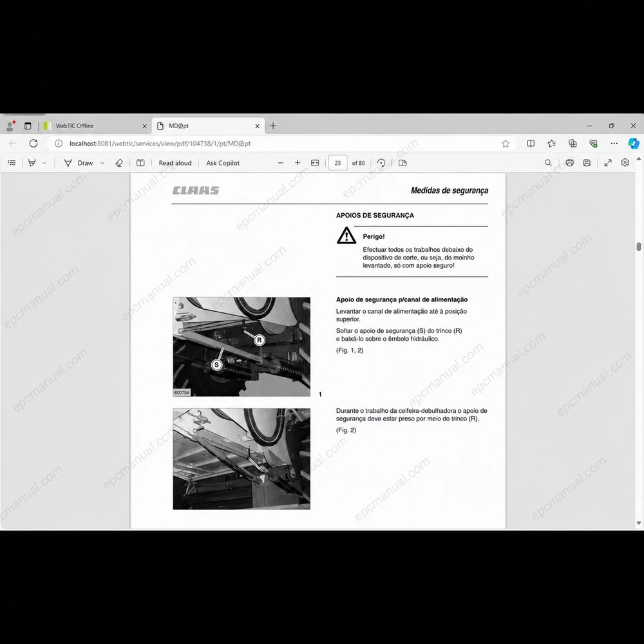View site information icon
Image resolution: width=644 pixels, height=644 pixels.
(x=59, y=144)
